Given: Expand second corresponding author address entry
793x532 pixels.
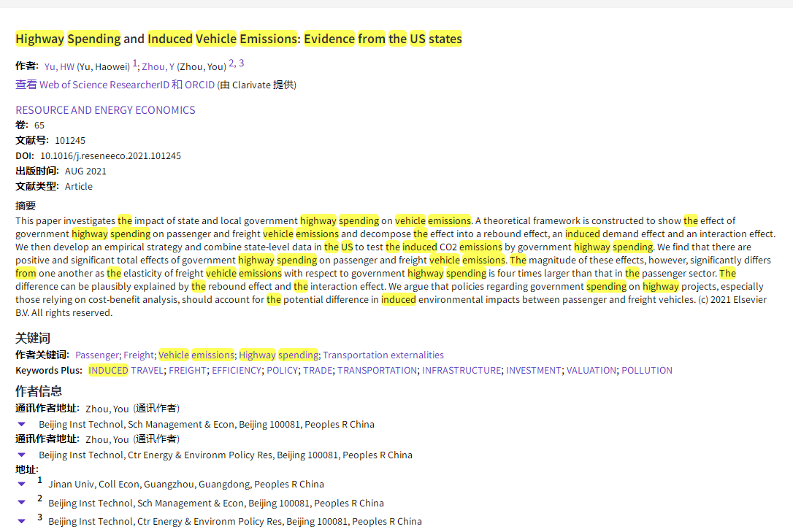Looking at the screenshot, I should (x=21, y=454).
